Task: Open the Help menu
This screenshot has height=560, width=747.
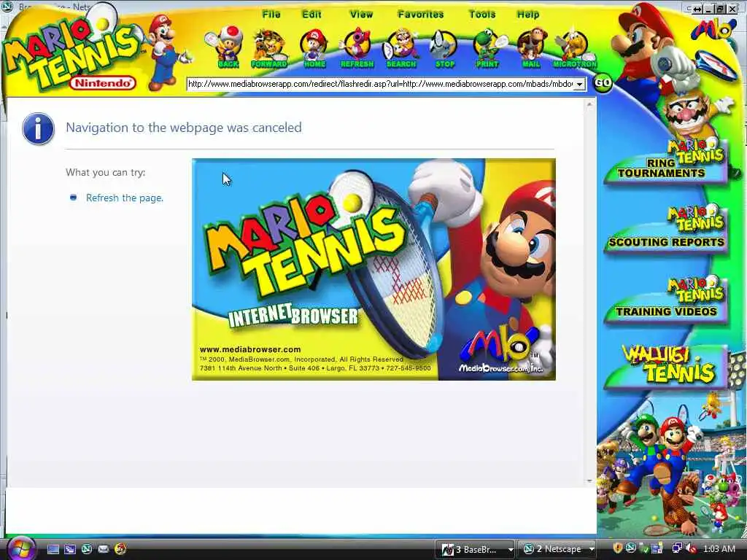Action: click(528, 15)
